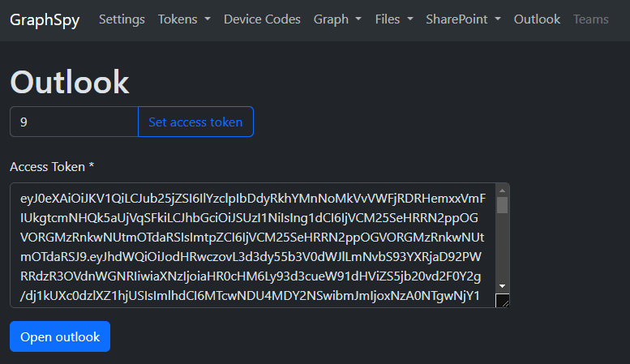Click the Set access token button
Screen dimensions: 630x364
point(195,122)
